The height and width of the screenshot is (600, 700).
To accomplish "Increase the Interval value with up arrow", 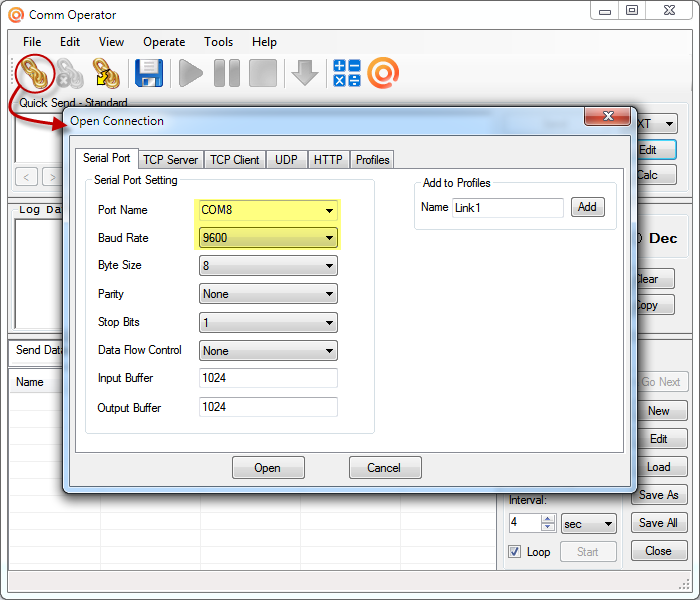I will point(548,519).
